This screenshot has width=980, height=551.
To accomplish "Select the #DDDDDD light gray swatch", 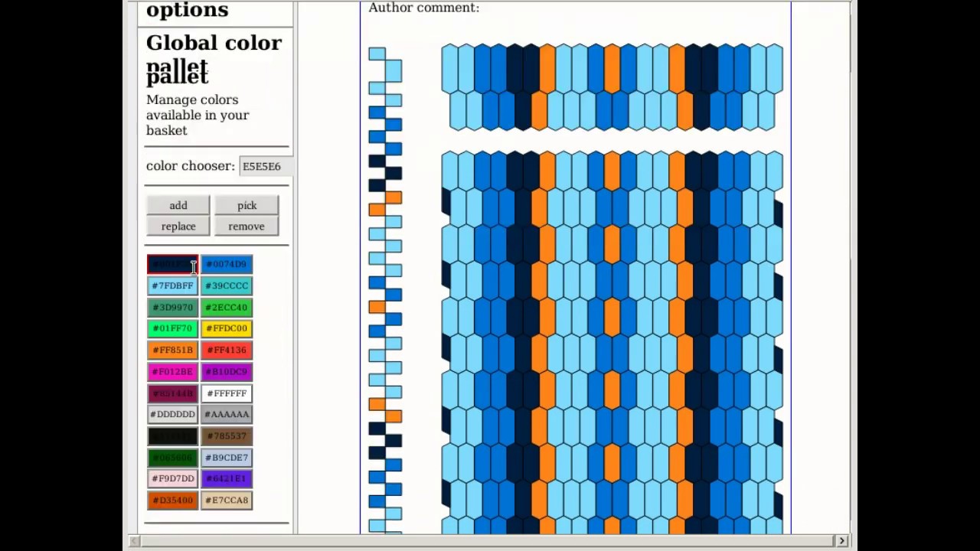I will coord(172,414).
